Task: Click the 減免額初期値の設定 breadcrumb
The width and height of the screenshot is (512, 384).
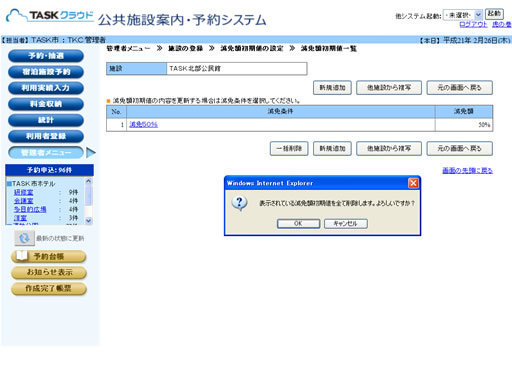Action: click(252, 49)
